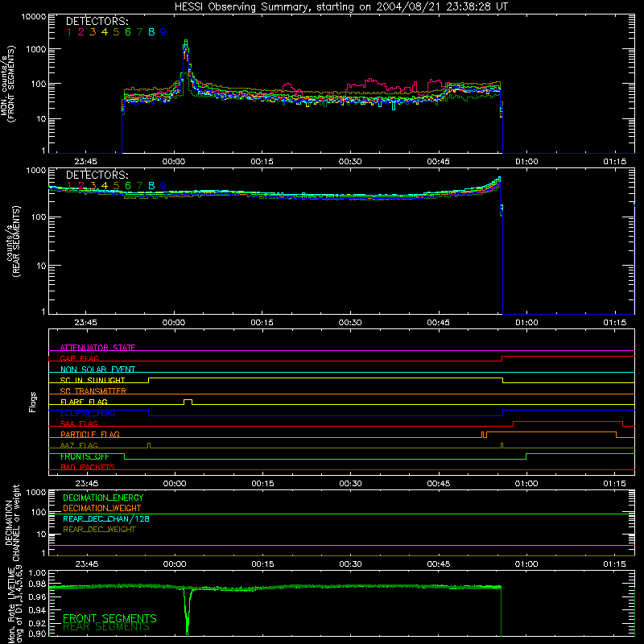Select the DETECTORS: label in front segments panel
This screenshot has height=644, width=644.
(97, 21)
